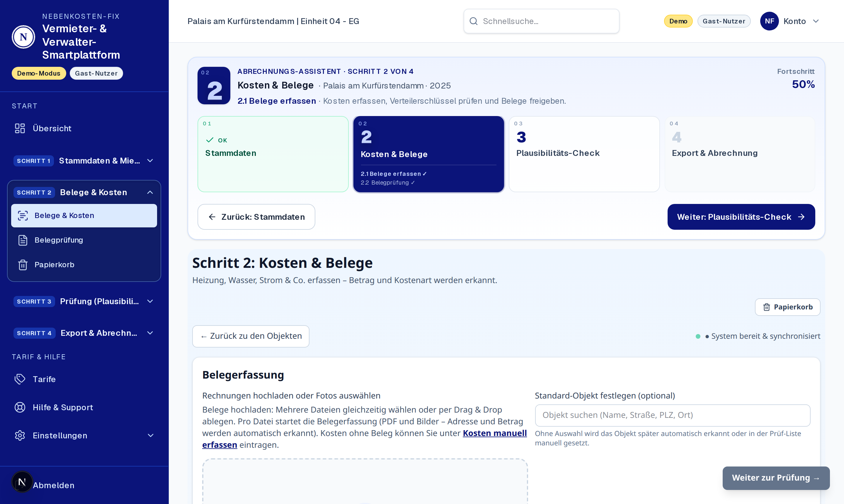
Task: Open the sidebar Papierkorb trash icon
Action: 23,265
